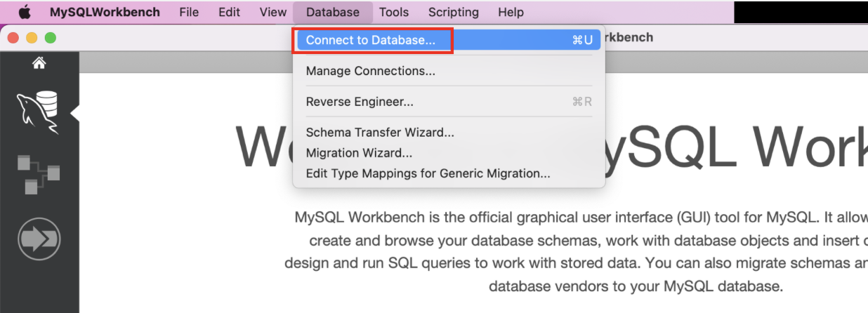Close the window with red button

(13, 38)
